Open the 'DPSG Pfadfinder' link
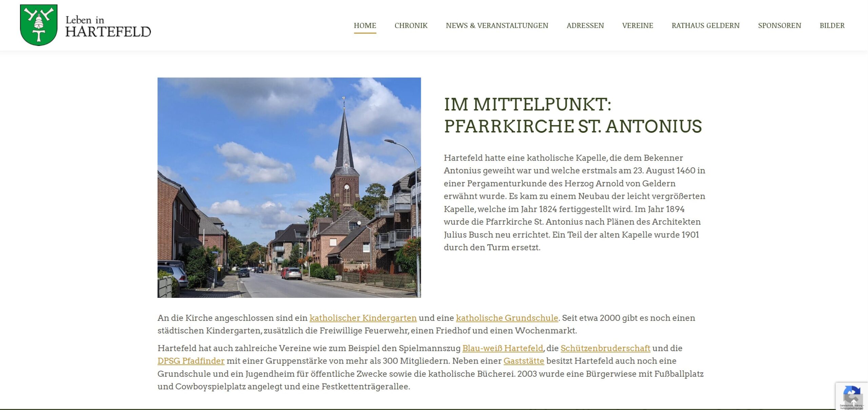The width and height of the screenshot is (868, 410). [191, 361]
